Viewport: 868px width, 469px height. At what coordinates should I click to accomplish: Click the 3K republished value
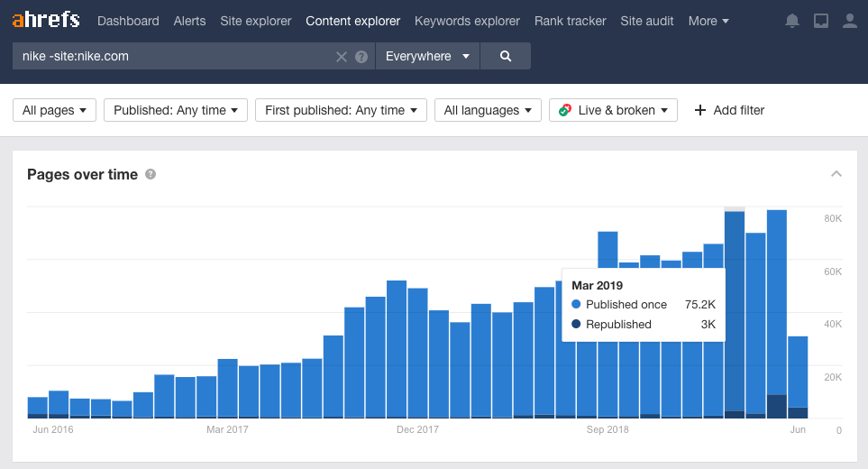tap(708, 325)
